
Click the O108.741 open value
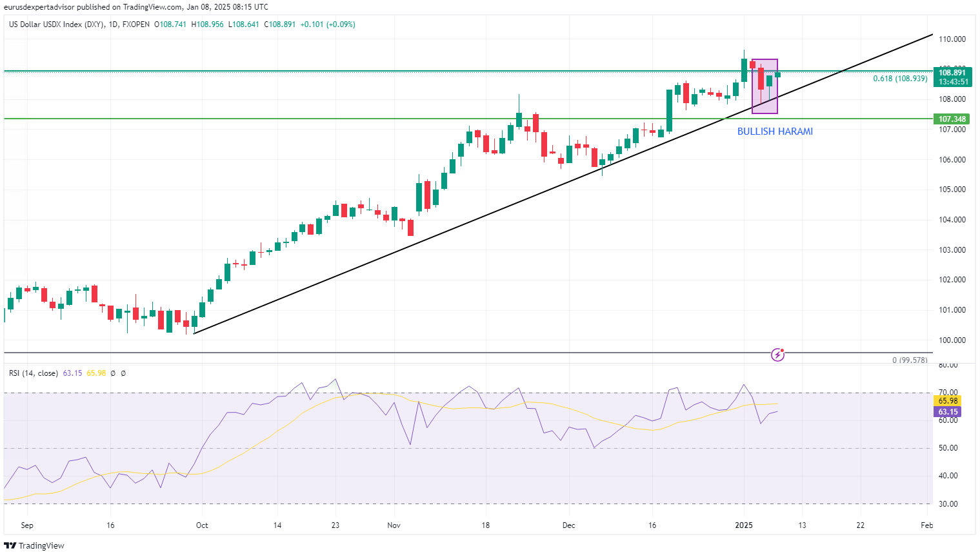click(x=170, y=24)
